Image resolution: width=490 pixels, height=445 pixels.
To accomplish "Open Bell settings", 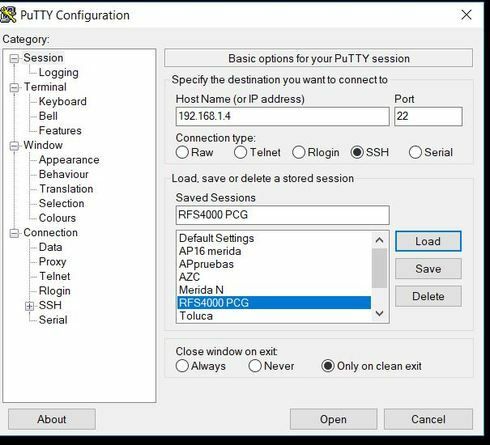I will 48,116.
